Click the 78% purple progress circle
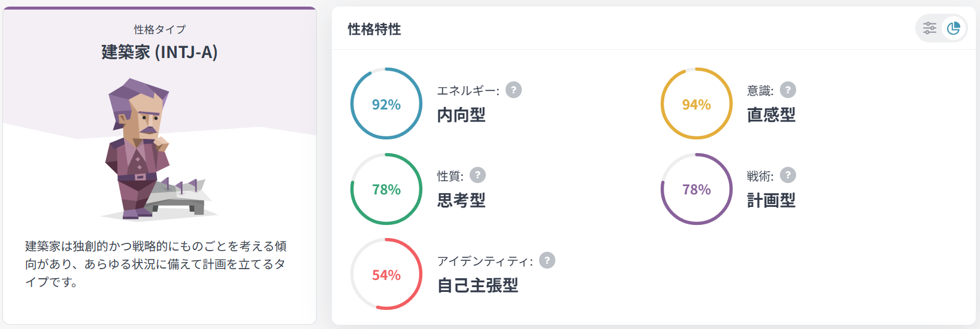This screenshot has width=980, height=329. [696, 190]
